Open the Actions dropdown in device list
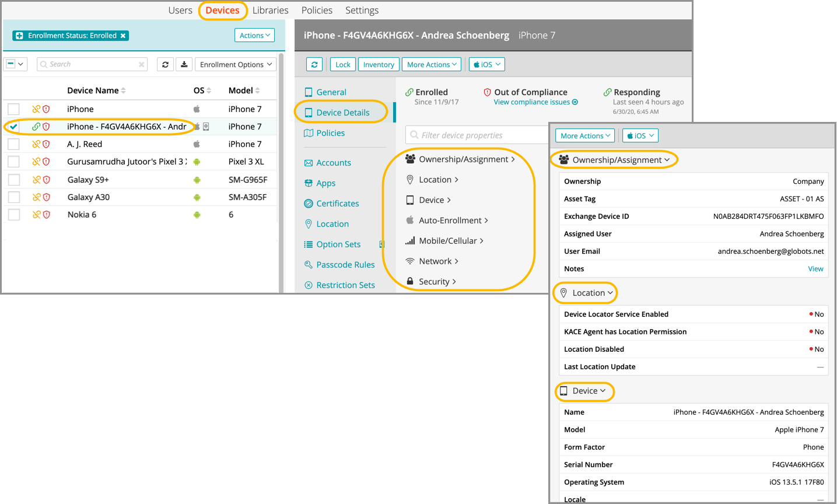The image size is (837, 504). pos(254,36)
